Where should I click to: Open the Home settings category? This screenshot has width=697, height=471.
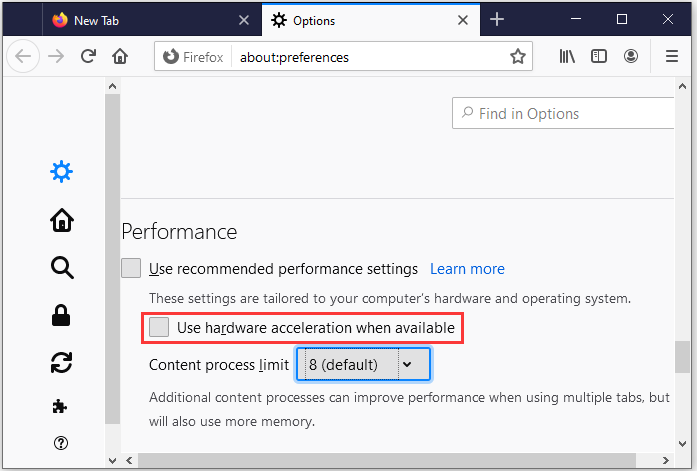click(x=62, y=220)
